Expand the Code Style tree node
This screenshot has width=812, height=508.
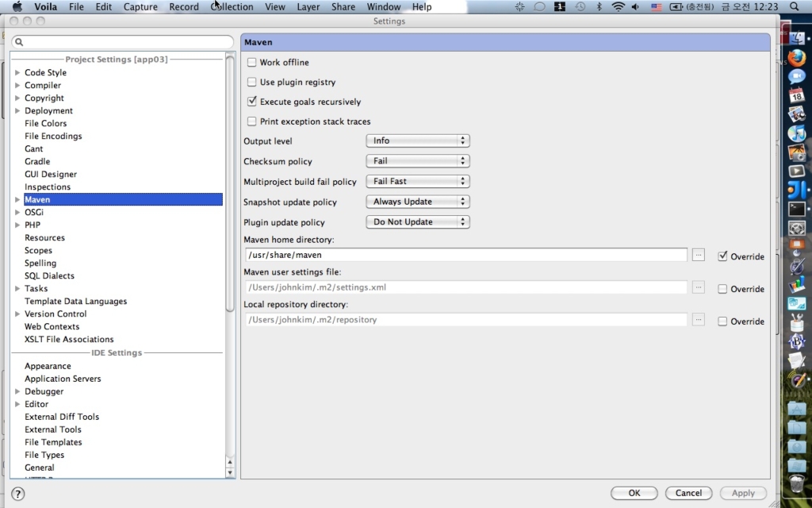pos(17,72)
